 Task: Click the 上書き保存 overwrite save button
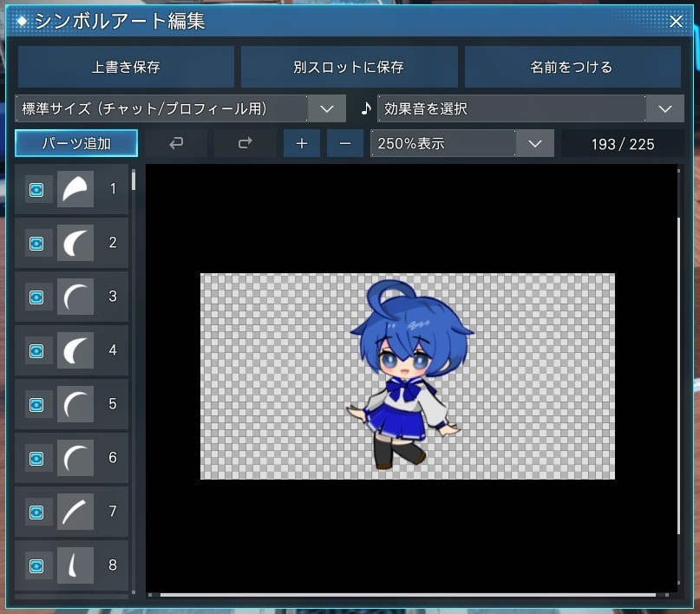click(x=126, y=67)
